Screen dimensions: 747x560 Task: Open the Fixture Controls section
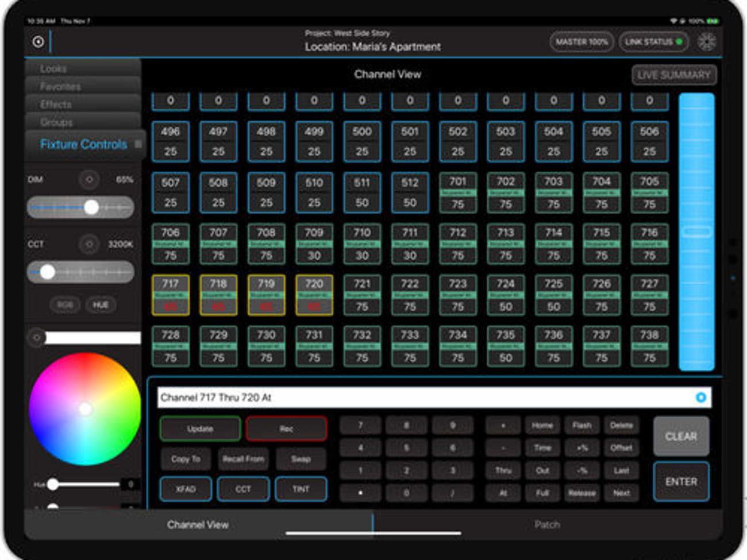tap(83, 144)
